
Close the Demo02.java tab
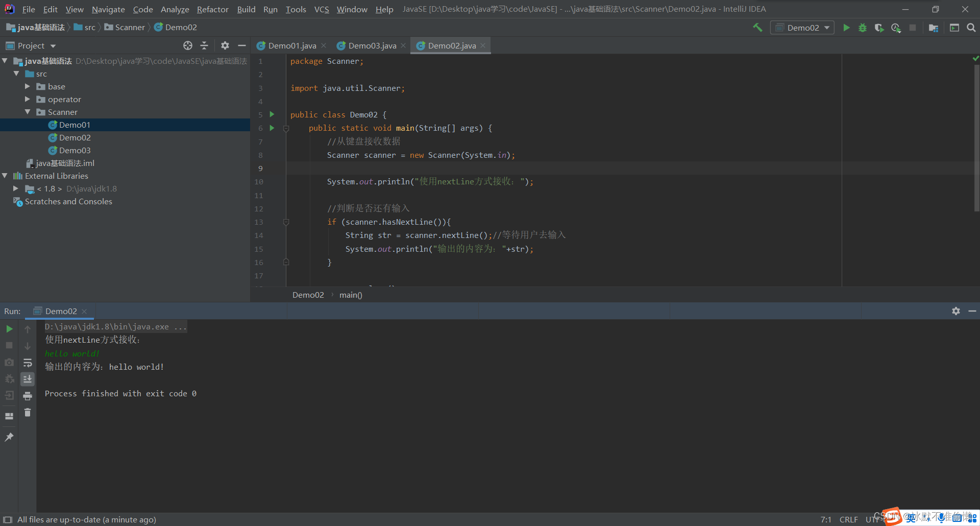[483, 45]
